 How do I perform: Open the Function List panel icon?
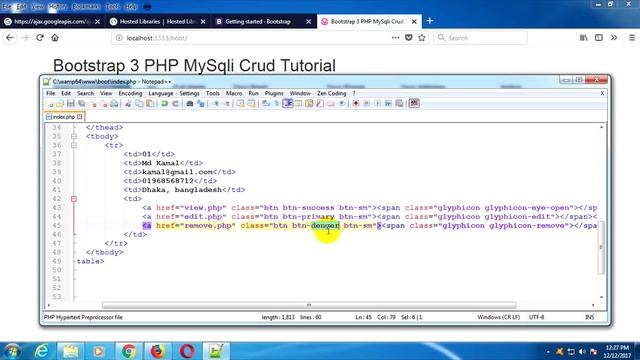coord(320,104)
